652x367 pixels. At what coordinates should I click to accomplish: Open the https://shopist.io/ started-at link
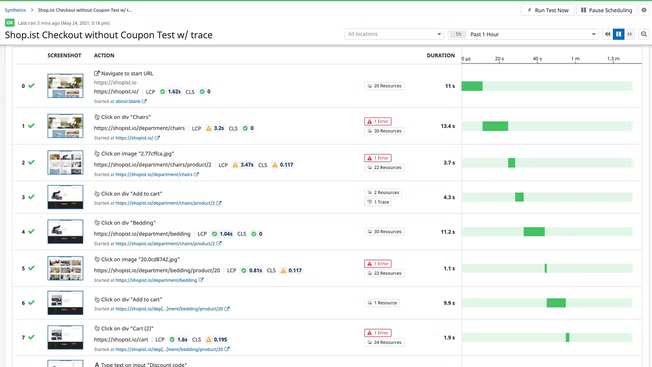click(134, 138)
